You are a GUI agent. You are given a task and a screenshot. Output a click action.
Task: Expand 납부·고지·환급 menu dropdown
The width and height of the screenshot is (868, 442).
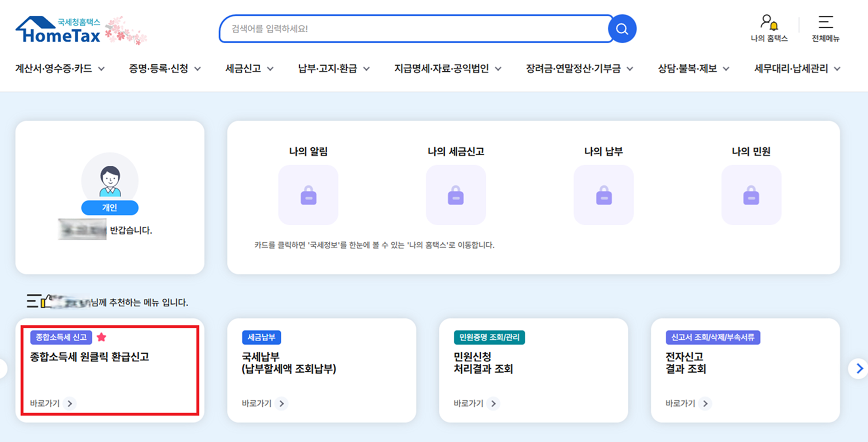tap(333, 69)
